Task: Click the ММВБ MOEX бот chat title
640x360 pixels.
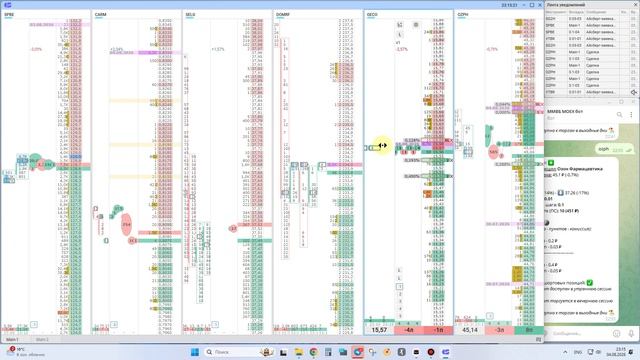Action: 565,111
